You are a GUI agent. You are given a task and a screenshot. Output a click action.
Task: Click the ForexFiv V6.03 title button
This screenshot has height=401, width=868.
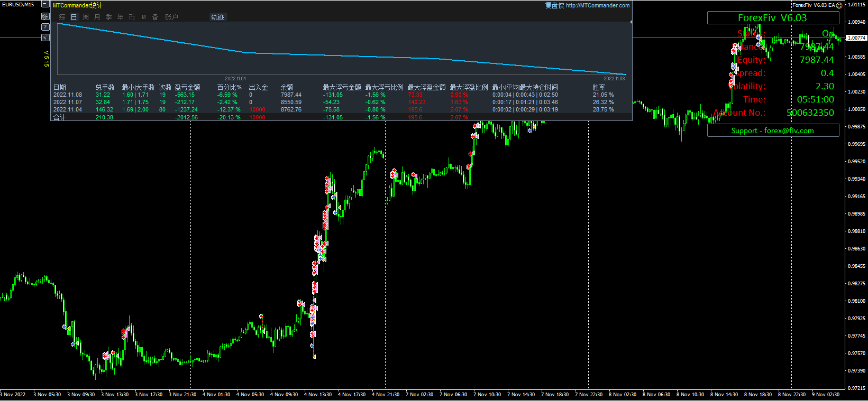tap(773, 18)
